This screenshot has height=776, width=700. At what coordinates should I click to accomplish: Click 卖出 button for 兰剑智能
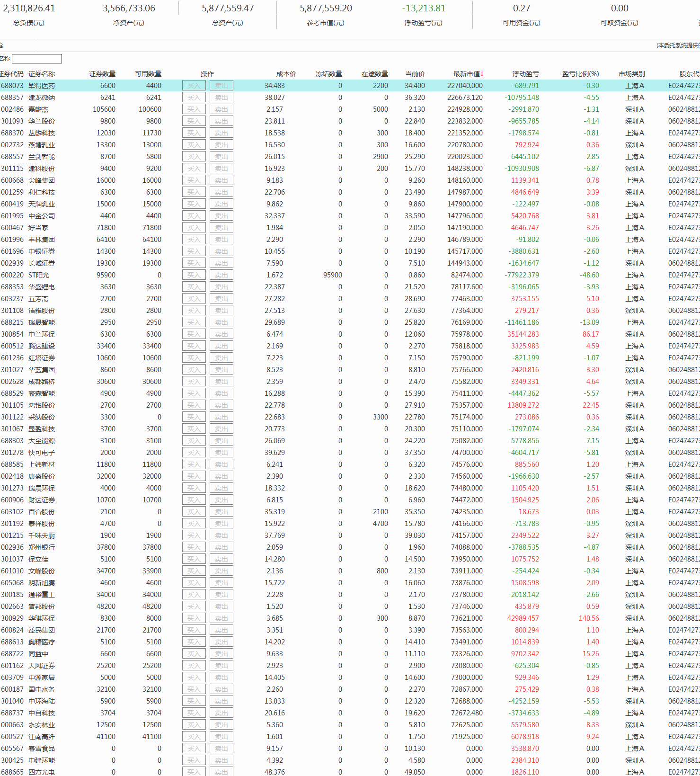222,157
